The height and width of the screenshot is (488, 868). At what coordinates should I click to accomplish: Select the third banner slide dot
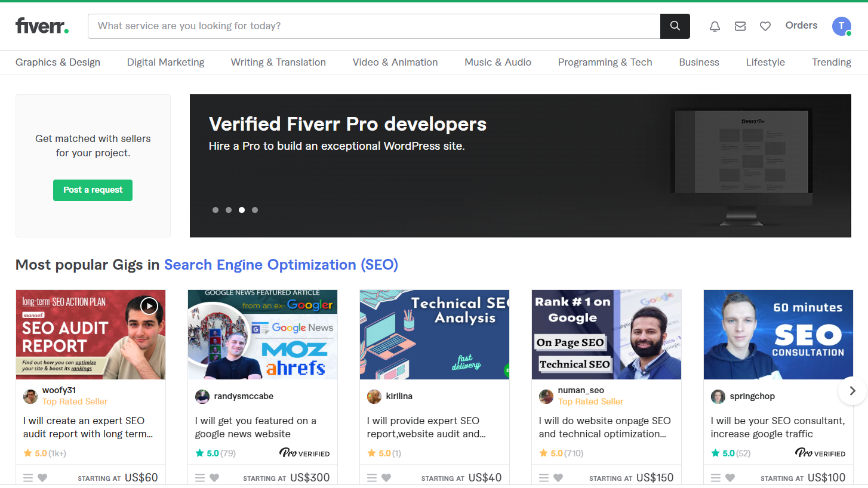click(242, 210)
